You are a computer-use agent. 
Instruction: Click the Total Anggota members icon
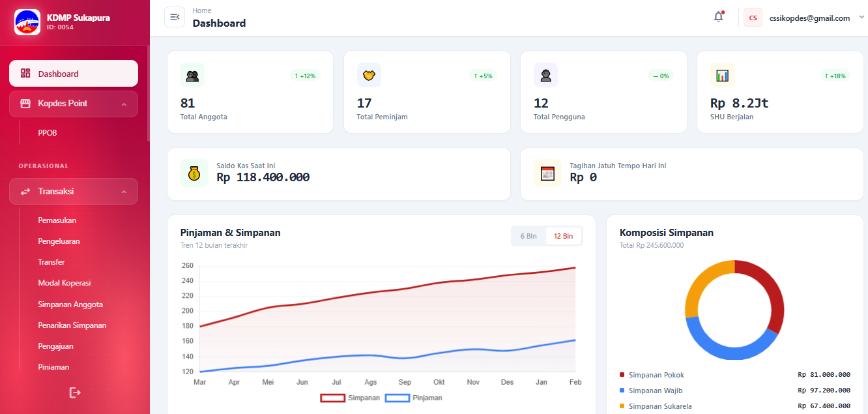pyautogui.click(x=192, y=76)
